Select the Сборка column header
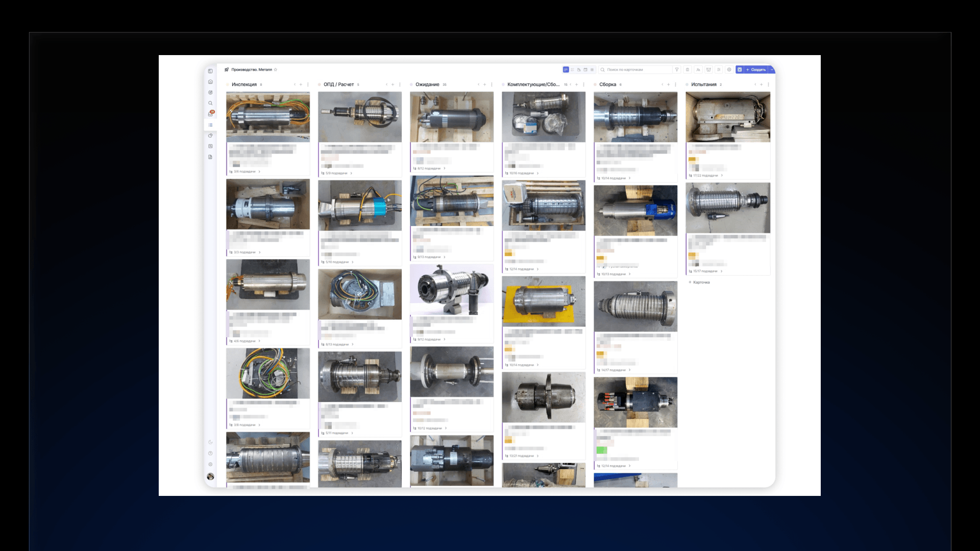980x551 pixels. [607, 85]
